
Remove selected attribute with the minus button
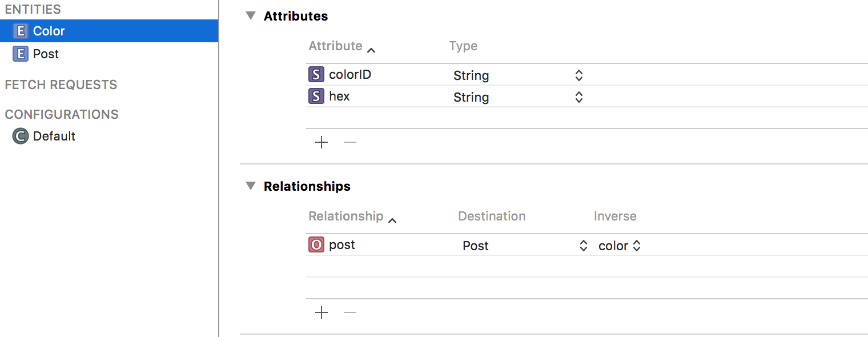click(x=349, y=142)
